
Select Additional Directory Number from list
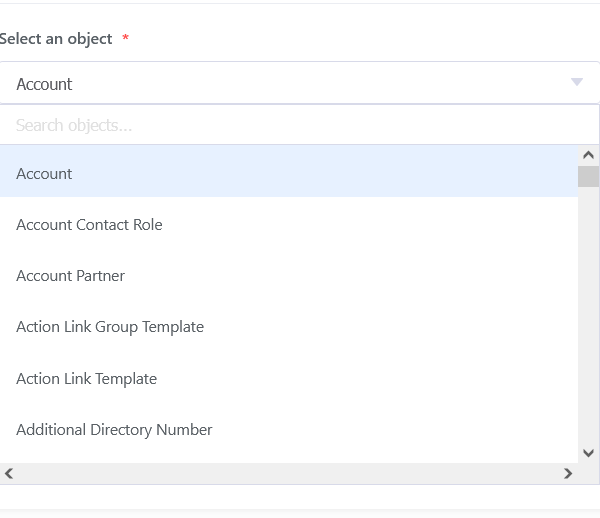114,430
